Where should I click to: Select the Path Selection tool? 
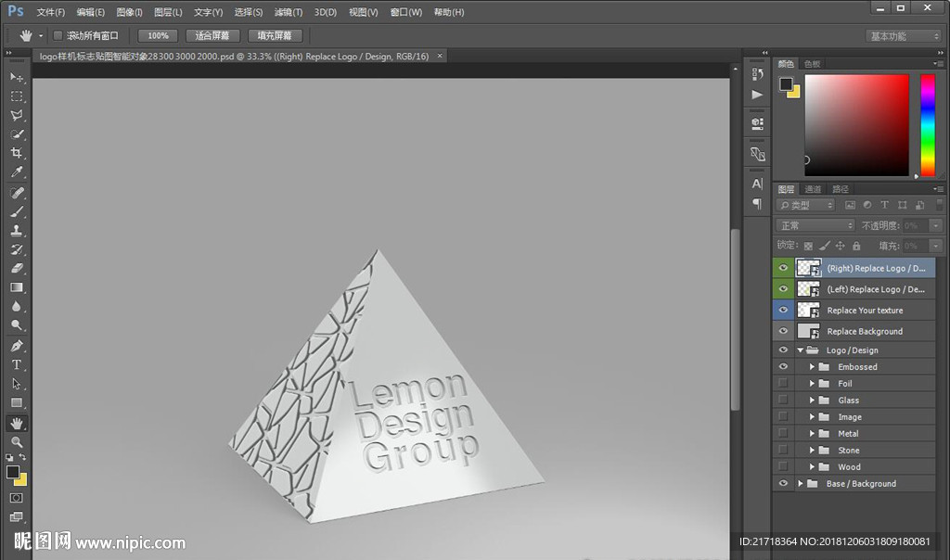tap(17, 384)
